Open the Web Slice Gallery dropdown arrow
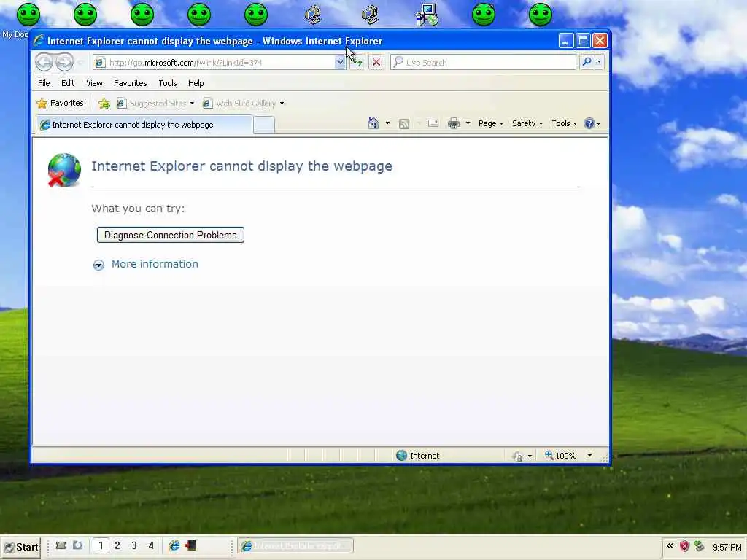 (282, 104)
